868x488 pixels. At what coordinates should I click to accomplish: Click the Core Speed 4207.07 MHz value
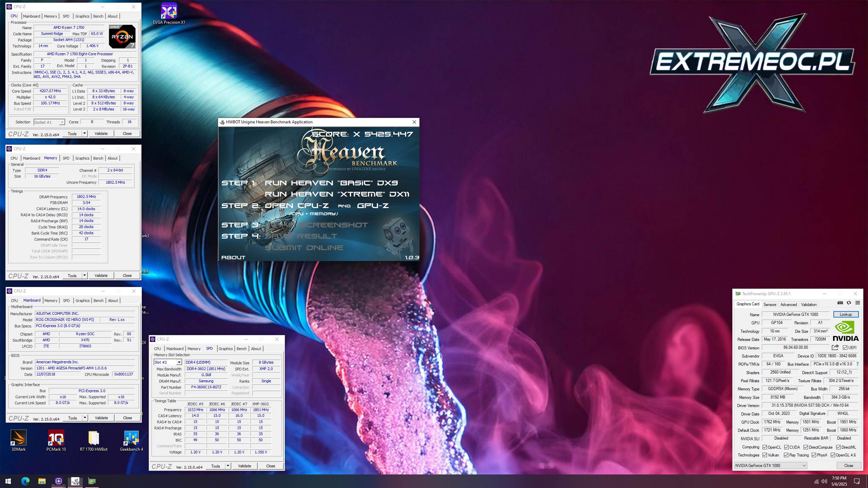[x=50, y=91]
